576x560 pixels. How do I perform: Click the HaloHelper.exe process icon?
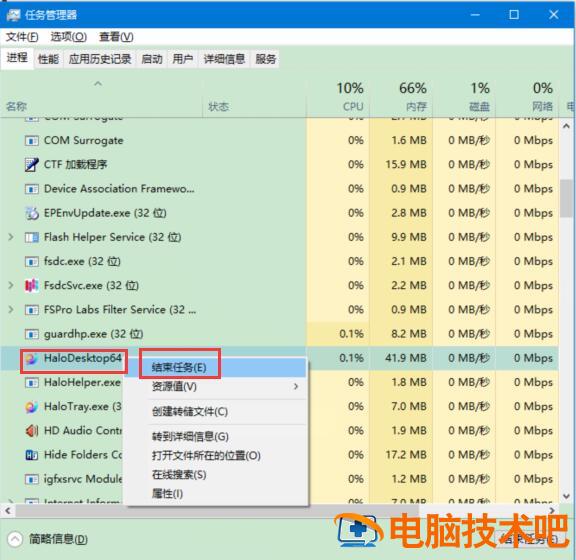tap(32, 383)
